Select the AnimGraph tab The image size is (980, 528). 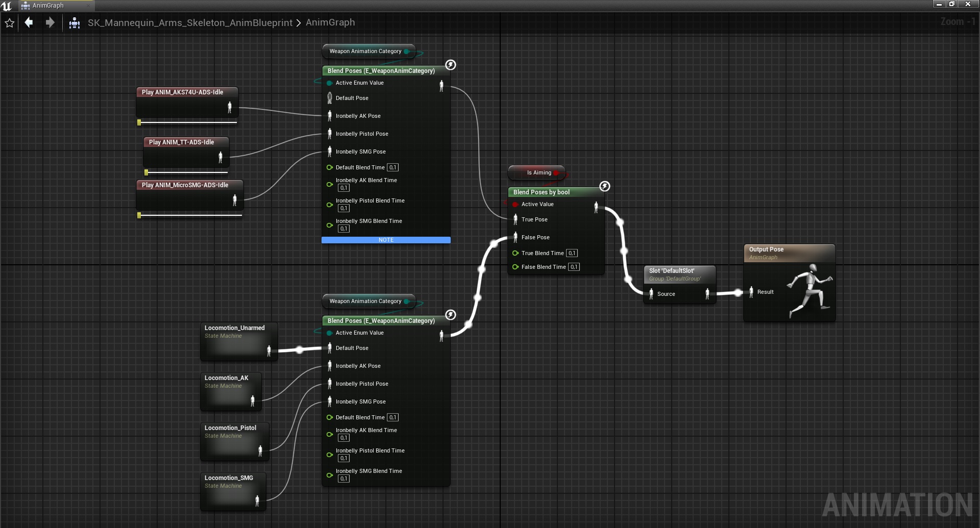(x=48, y=6)
